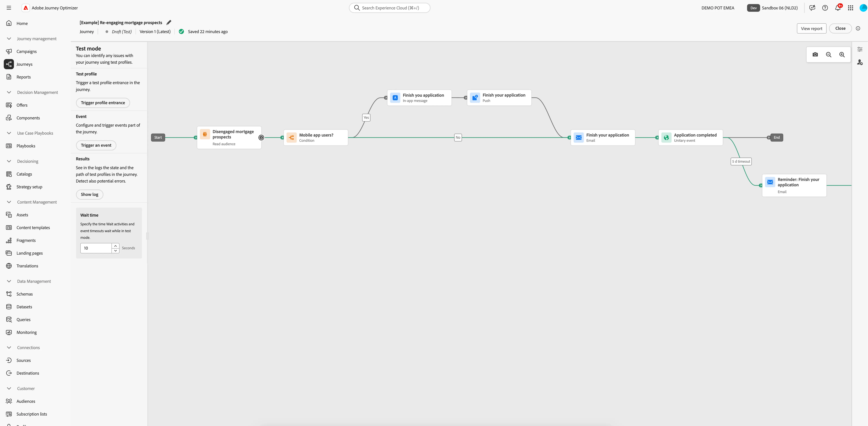Collapse the Journey management section
The height and width of the screenshot is (426, 868).
click(9, 39)
